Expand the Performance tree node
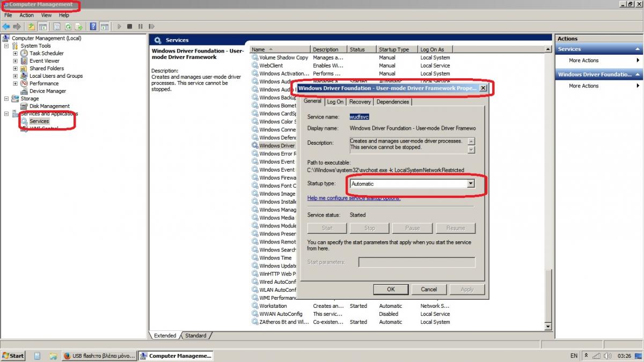Screen dimensions: 644x362 15,83
